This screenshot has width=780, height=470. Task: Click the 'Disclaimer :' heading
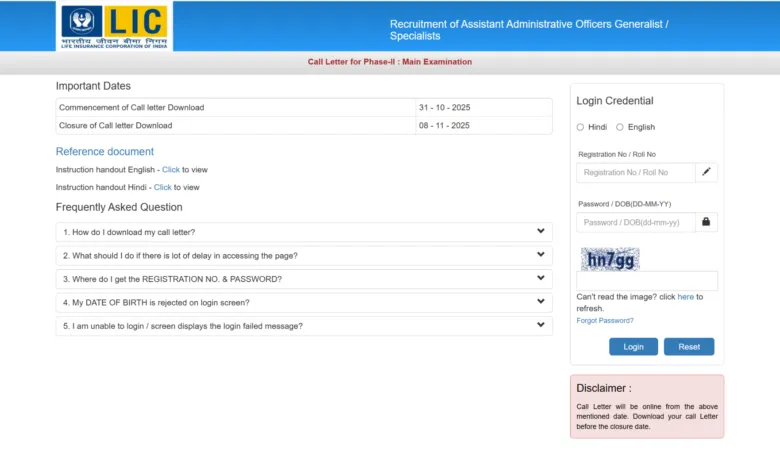(604, 388)
